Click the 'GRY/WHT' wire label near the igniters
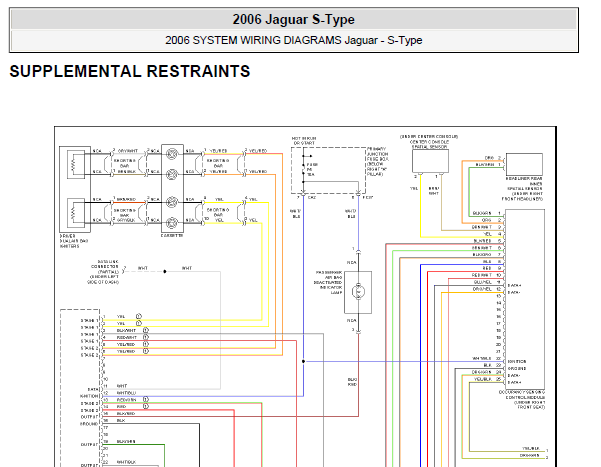Viewport: 601px width, 467px height. point(127,151)
